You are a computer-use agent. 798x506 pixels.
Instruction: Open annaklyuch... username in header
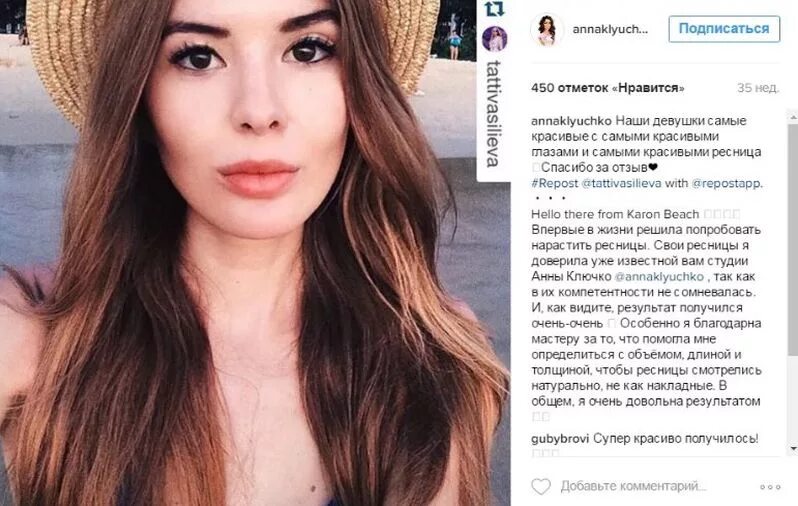click(610, 30)
